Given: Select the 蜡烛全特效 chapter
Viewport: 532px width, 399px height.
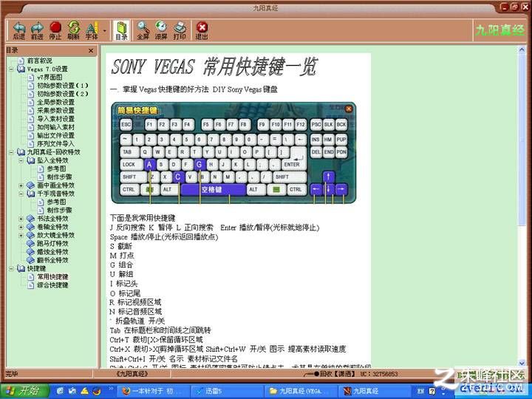Looking at the screenshot, I should [52, 252].
